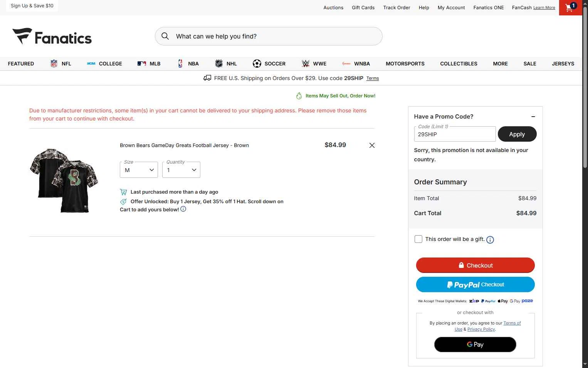Pay with the Google Pay button
The width and height of the screenshot is (588, 368).
[x=475, y=345]
